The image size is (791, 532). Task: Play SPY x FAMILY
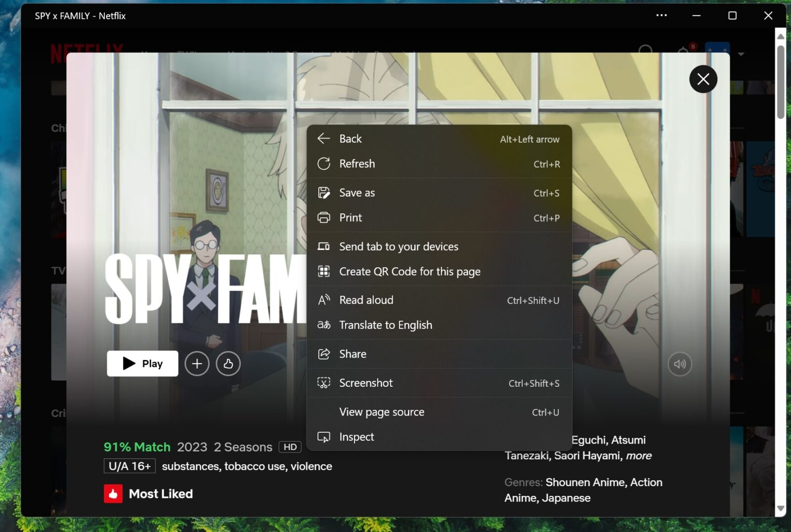(x=142, y=364)
